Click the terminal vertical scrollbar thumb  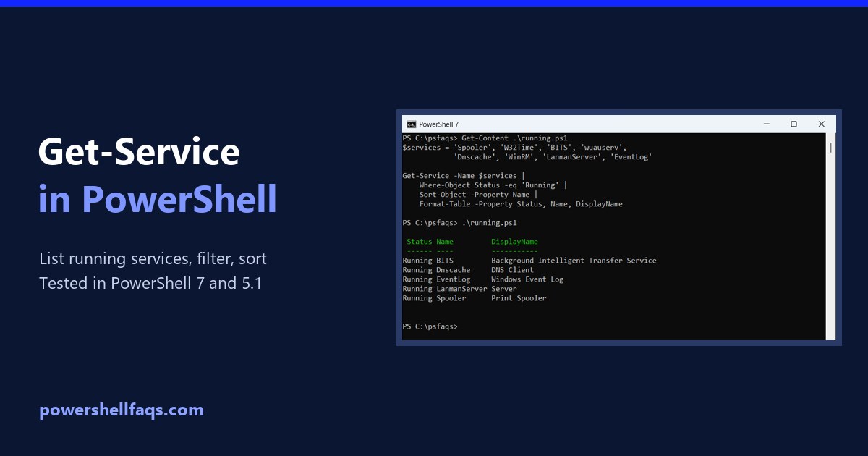click(x=830, y=148)
